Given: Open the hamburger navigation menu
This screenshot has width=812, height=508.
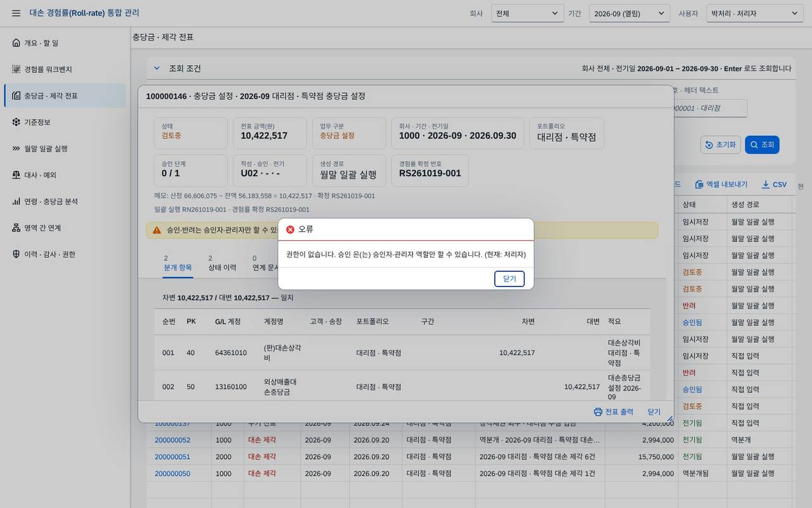Looking at the screenshot, I should pyautogui.click(x=16, y=13).
